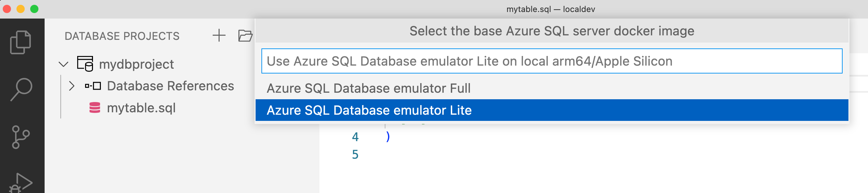This screenshot has height=193, width=868.
Task: Select the mydbproject project name
Action: pos(136,64)
